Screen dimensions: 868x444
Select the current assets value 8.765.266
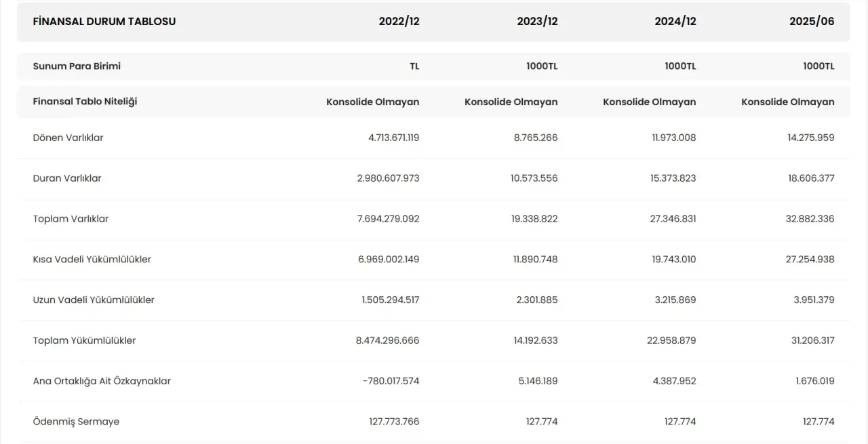pos(536,138)
